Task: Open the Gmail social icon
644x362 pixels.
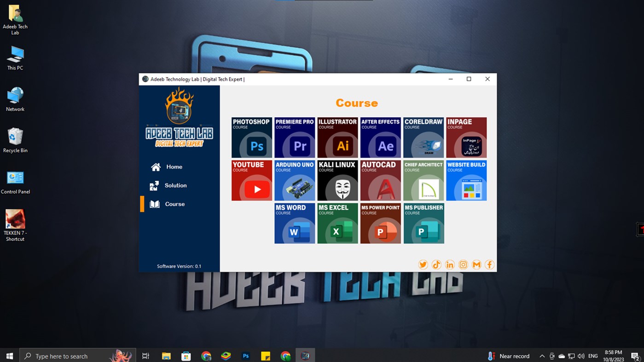Action: click(x=476, y=264)
